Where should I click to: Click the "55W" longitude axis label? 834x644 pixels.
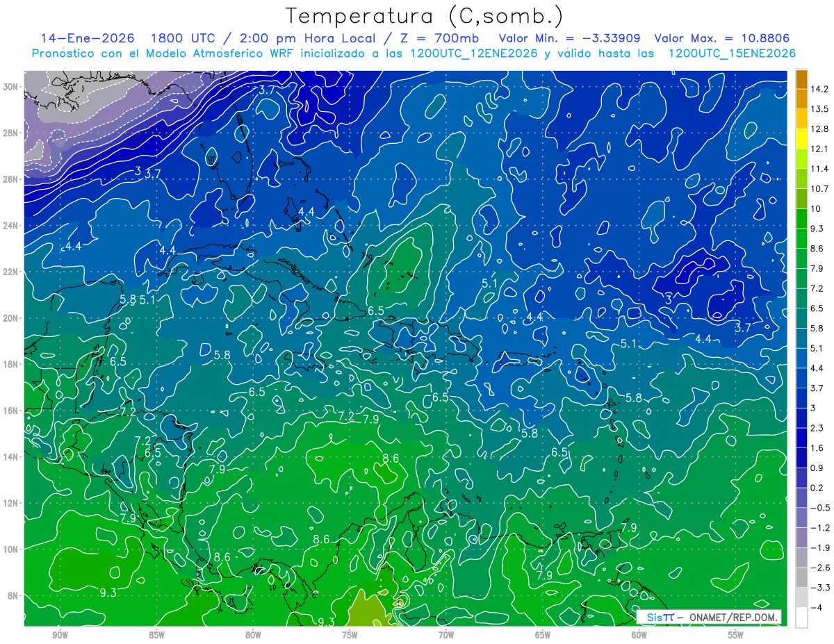[736, 635]
